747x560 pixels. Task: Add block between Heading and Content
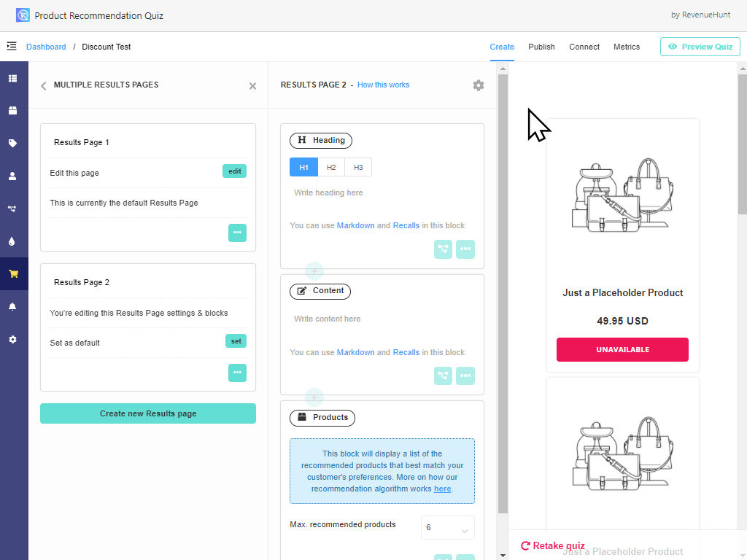coord(314,271)
